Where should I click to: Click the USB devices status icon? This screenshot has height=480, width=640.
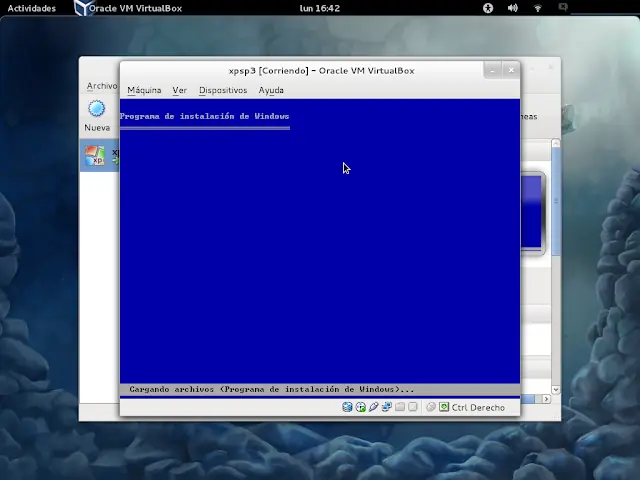pyautogui.click(x=373, y=407)
